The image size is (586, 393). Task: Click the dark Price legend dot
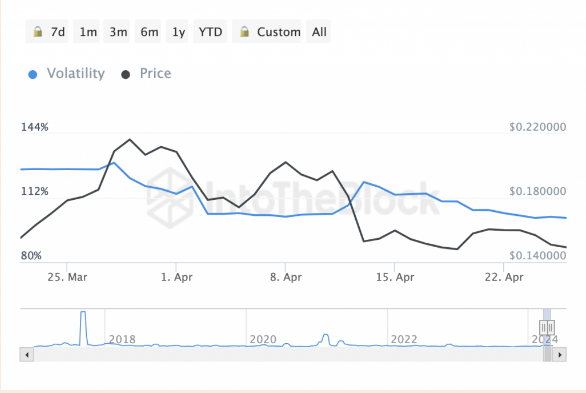[126, 74]
